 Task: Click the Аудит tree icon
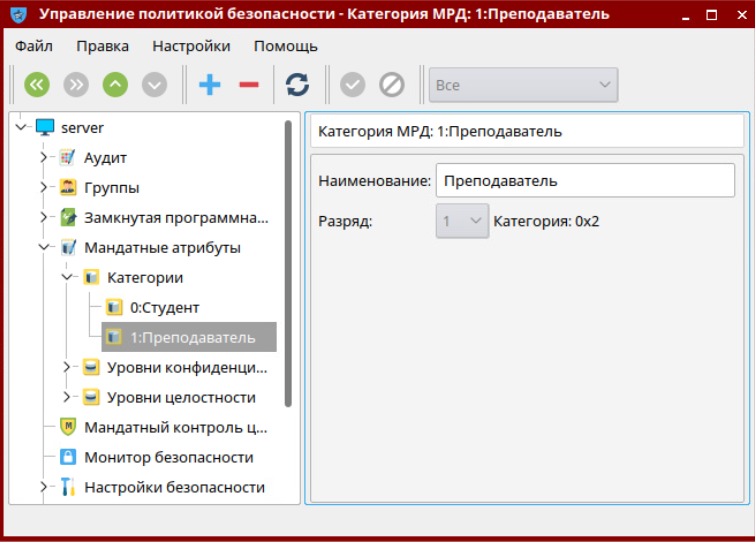(67, 157)
